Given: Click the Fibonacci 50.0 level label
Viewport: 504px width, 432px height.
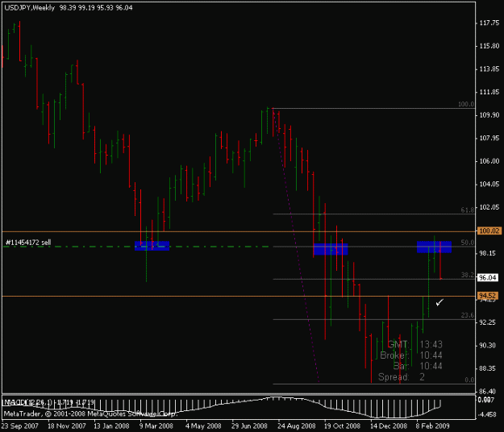Looking at the screenshot, I should [468, 243].
